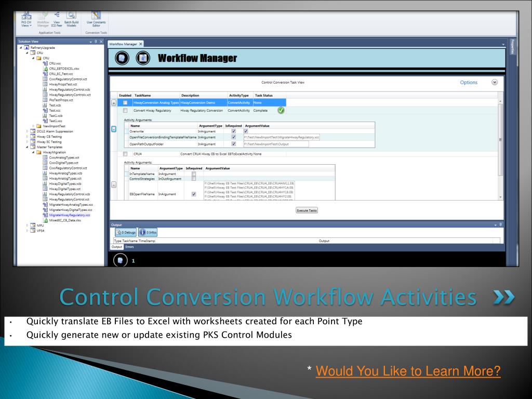Click the RefineryUpgrade solution icon
The height and width of the screenshot is (399, 532).
(x=26, y=48)
